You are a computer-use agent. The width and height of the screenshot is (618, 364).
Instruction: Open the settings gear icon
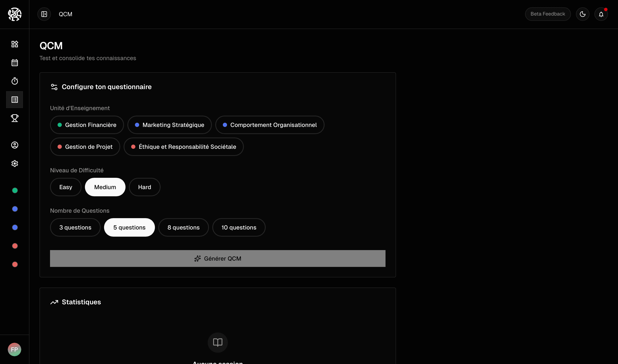tap(15, 163)
